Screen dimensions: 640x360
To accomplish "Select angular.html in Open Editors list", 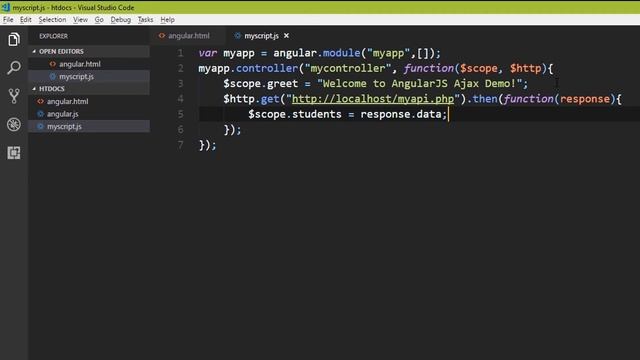I will [x=89, y=64].
